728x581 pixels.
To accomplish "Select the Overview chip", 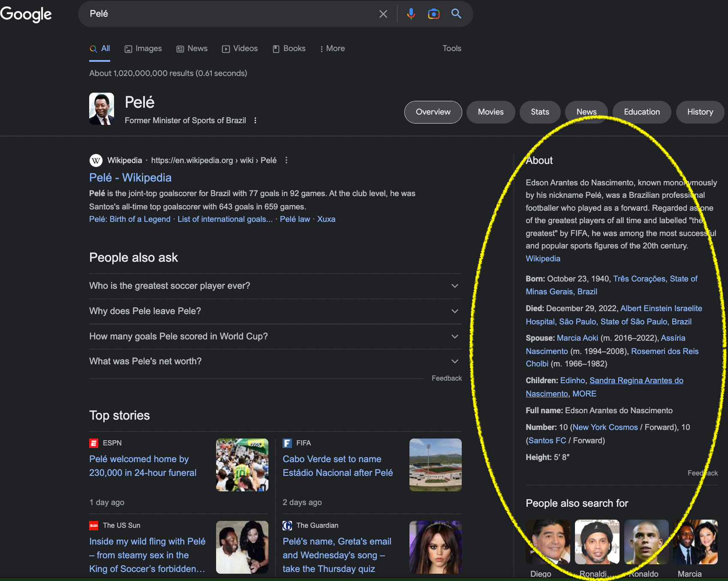I will click(433, 112).
